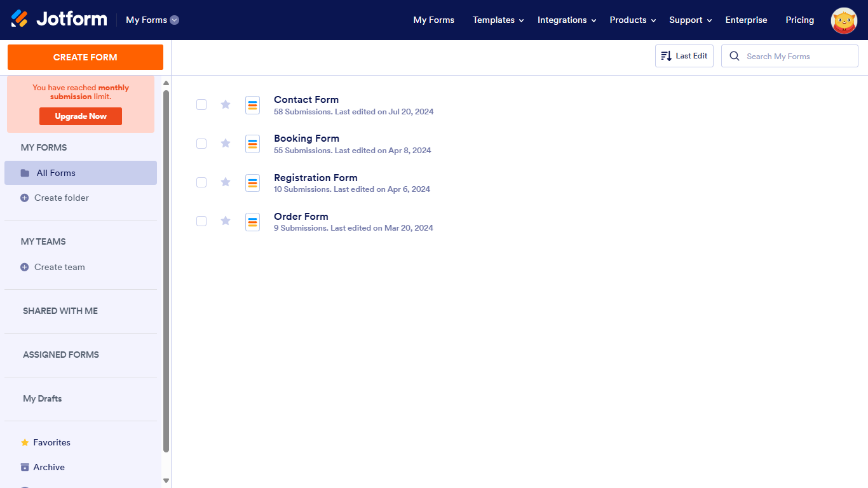The image size is (868, 488).
Task: Click the Upgrade Now button
Action: (81, 116)
